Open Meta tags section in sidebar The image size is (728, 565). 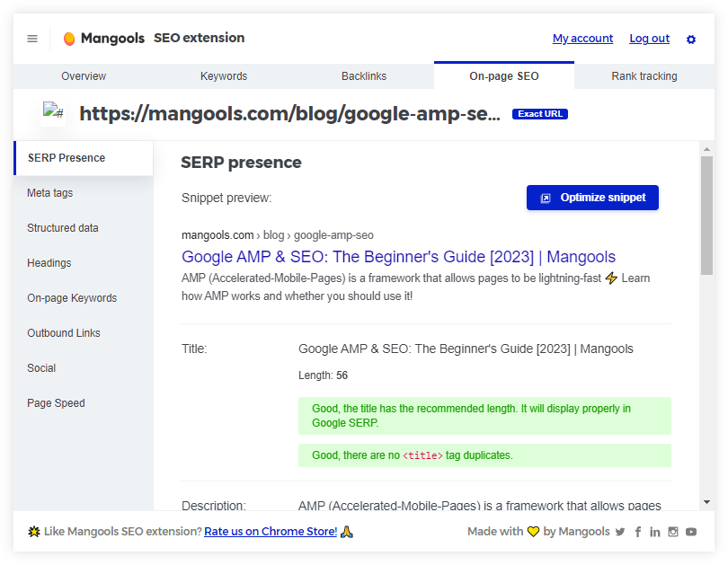pyautogui.click(x=84, y=193)
